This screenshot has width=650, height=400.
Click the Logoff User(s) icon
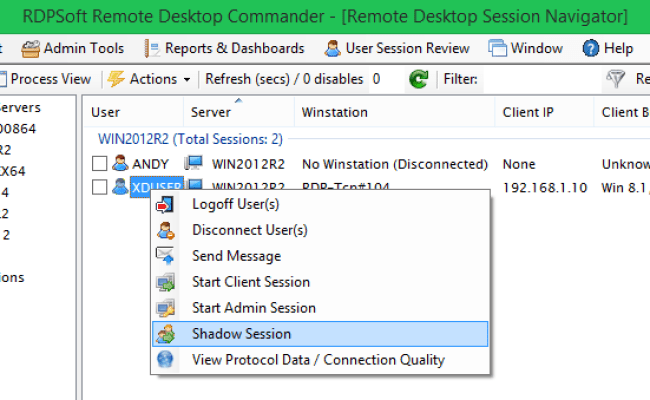(x=165, y=205)
